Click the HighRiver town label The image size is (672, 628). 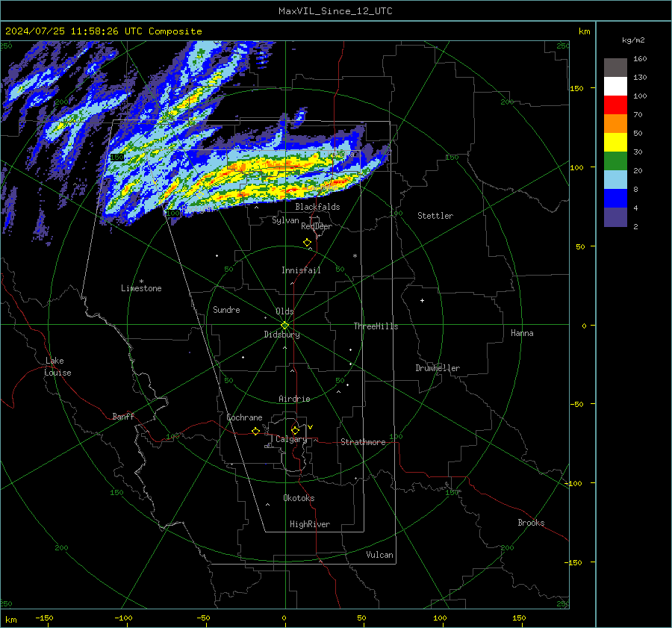(310, 524)
